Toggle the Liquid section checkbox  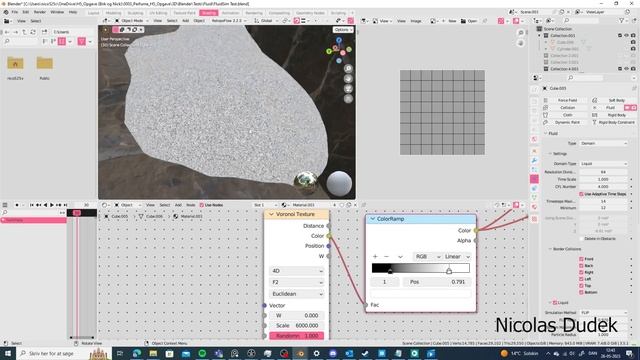pos(555,302)
